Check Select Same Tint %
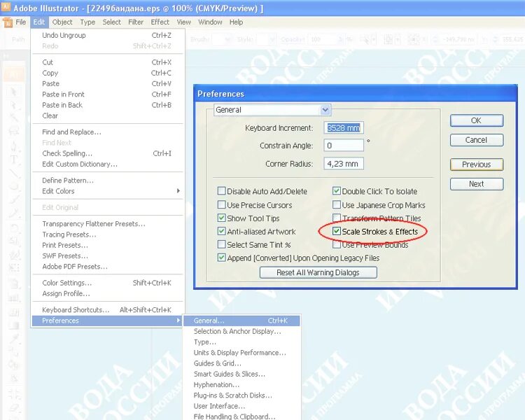The height and width of the screenshot is (420, 525). click(x=221, y=244)
